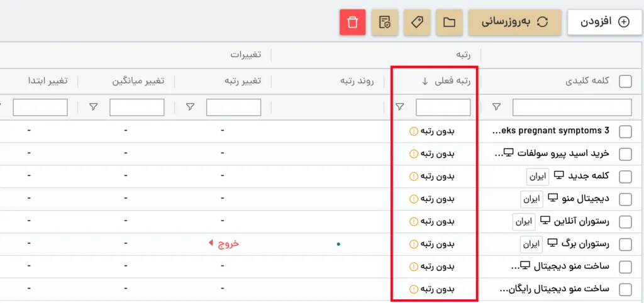Click desktop monitor icon beside دیجیتال منو
This screenshot has height=303, width=644.
pos(553,198)
